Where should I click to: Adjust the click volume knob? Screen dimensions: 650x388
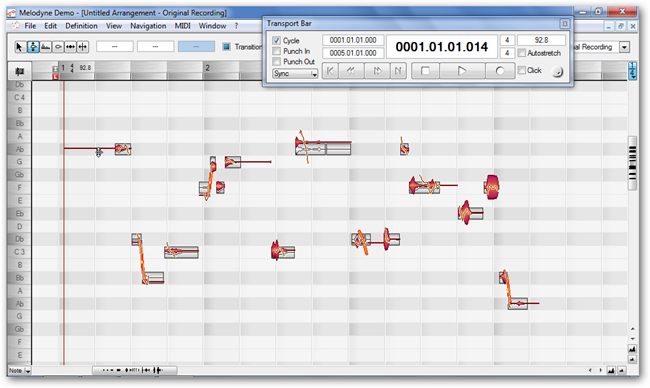pos(558,72)
